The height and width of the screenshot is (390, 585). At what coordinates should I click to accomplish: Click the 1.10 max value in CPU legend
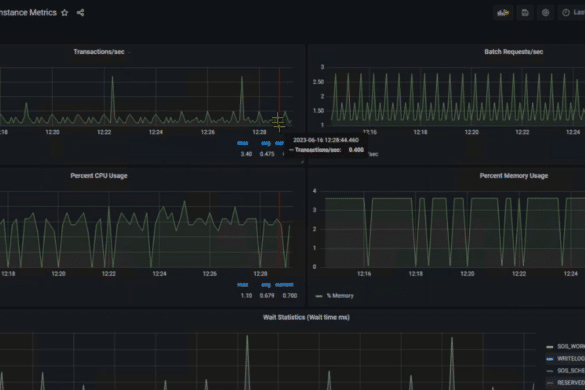246,296
